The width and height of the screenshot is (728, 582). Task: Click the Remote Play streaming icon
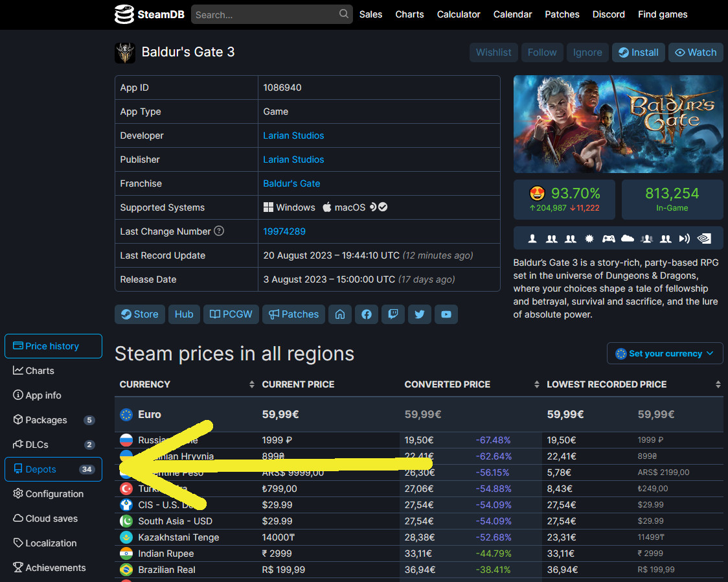click(x=685, y=239)
